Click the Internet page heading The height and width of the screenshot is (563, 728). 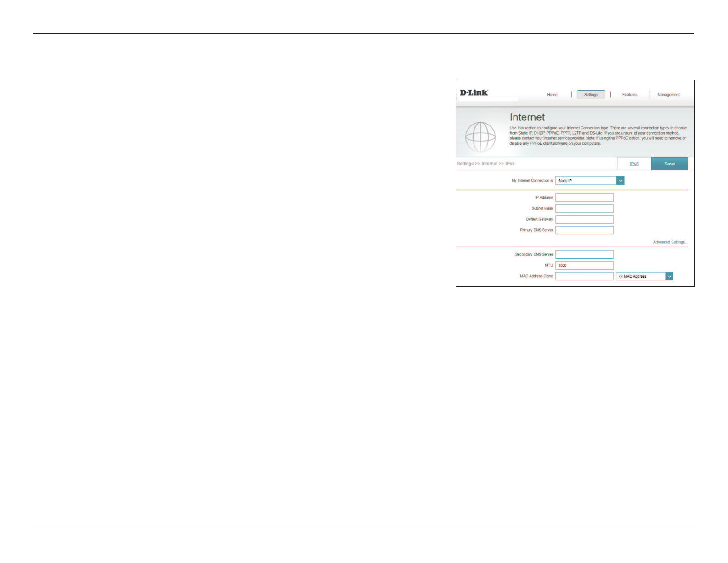coord(527,117)
